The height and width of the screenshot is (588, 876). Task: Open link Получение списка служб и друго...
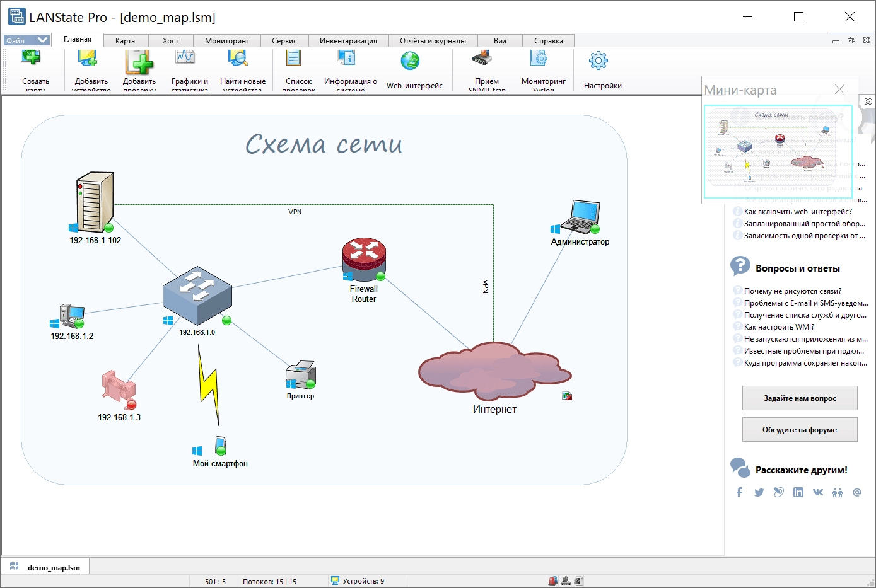pyautogui.click(x=805, y=315)
